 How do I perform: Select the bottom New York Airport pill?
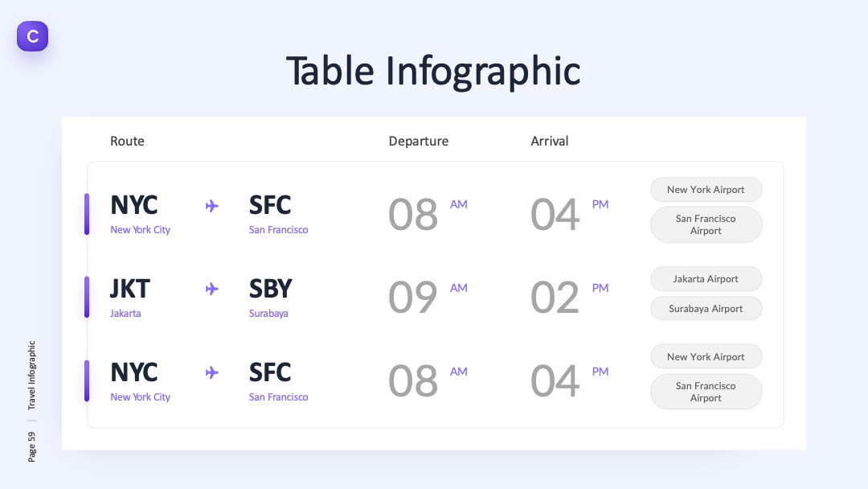click(706, 356)
